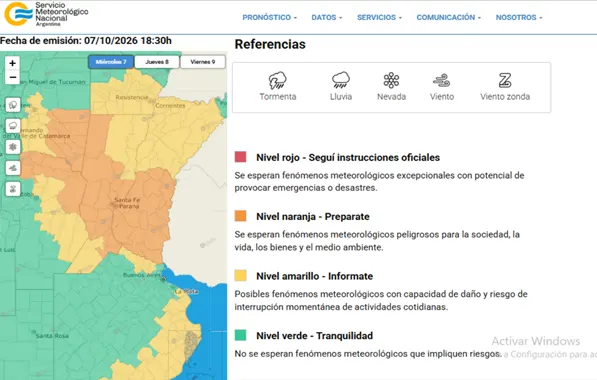Screen dimensions: 597x380
Task: Click the Nivel amarillo - Informate heading
Action: click(x=314, y=276)
